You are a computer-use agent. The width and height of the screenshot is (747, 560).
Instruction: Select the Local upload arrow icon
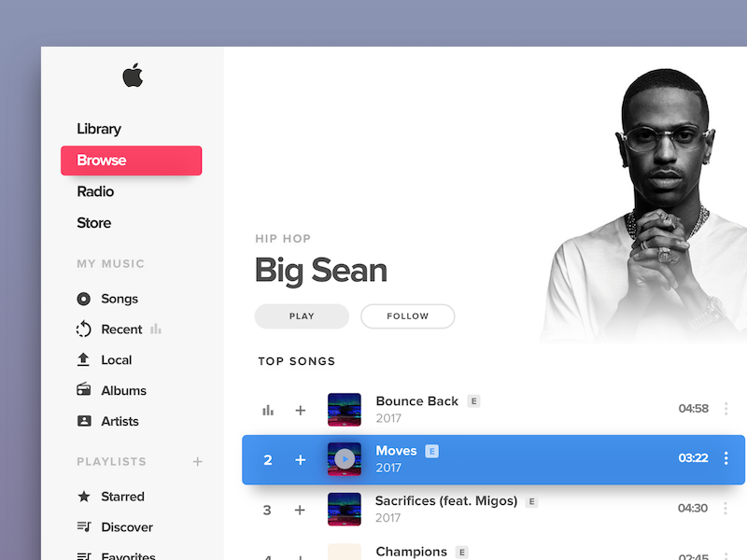point(83,359)
